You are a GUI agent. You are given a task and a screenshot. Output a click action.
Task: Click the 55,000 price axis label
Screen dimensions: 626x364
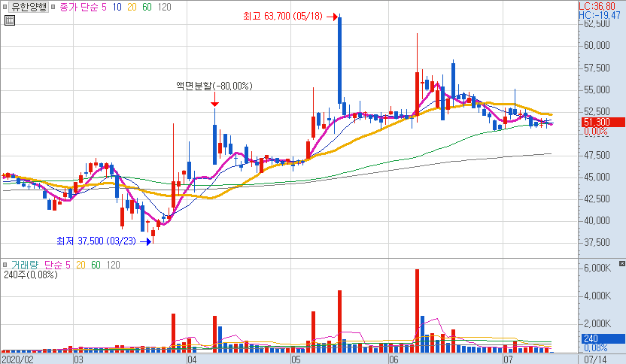[x=597, y=89]
